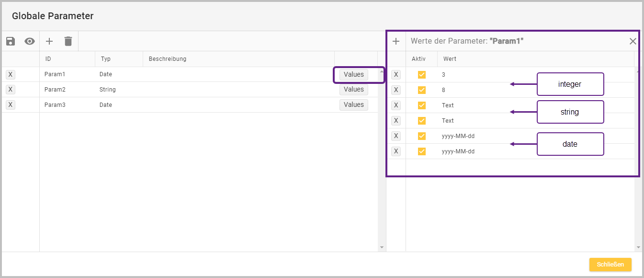Disable Aktiv for first yyyy-MM-dd value

pos(422,136)
